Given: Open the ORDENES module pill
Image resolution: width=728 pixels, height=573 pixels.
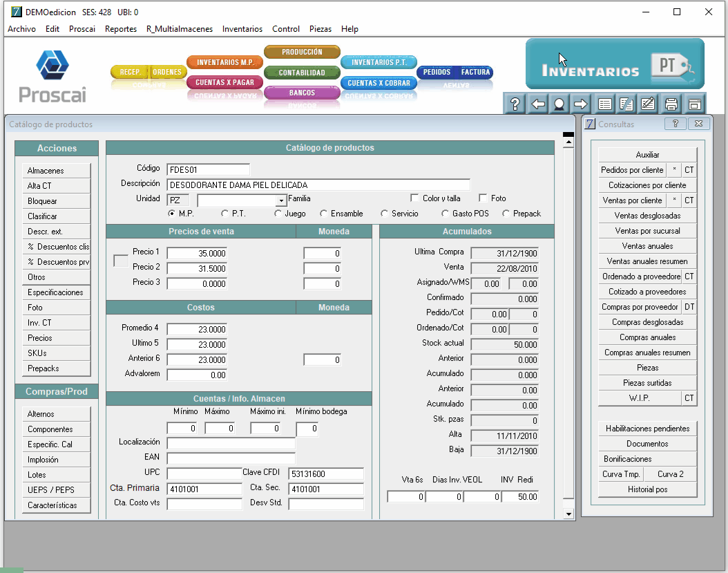Looking at the screenshot, I should coord(168,72).
